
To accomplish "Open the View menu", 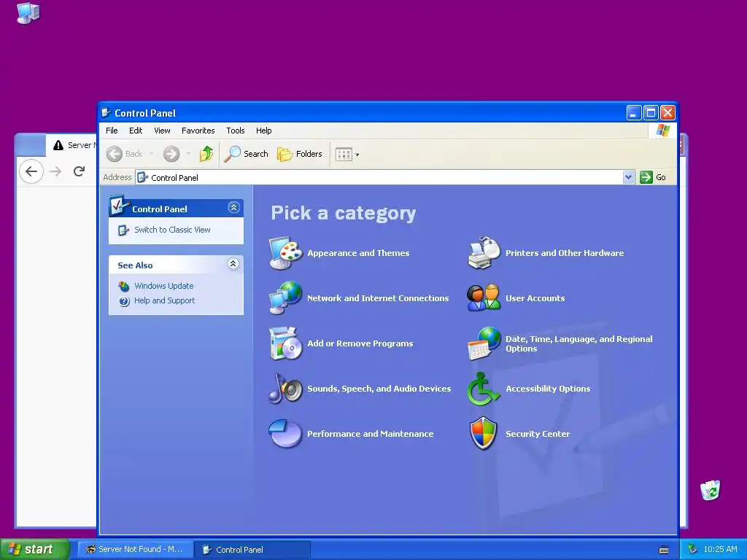I will point(162,131).
